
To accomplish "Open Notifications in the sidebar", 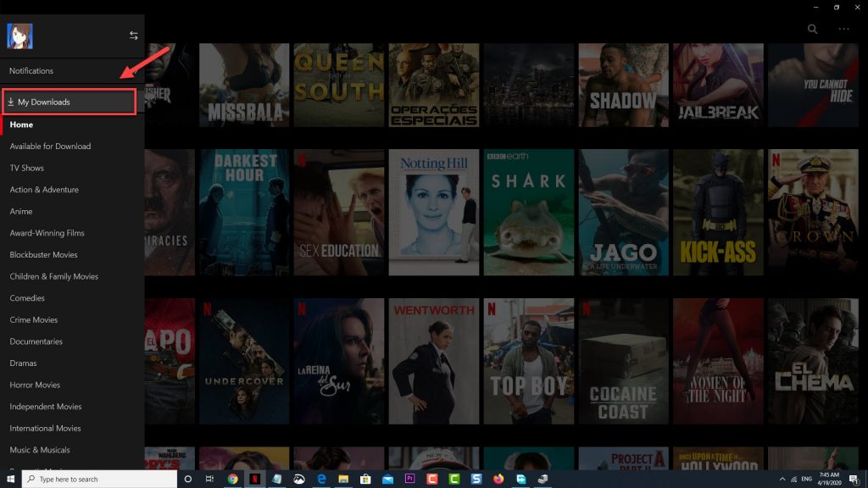I will 72,71.
